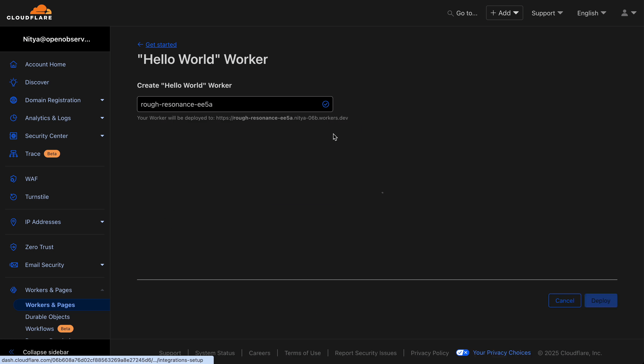Viewport: 644px width, 364px height.
Task: Click the Trace sidebar icon
Action: (13, 153)
